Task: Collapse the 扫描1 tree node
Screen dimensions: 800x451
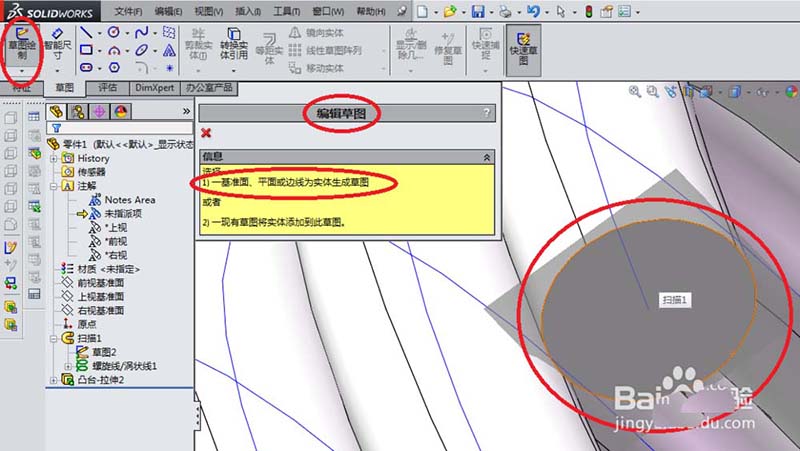Action: coord(54,338)
